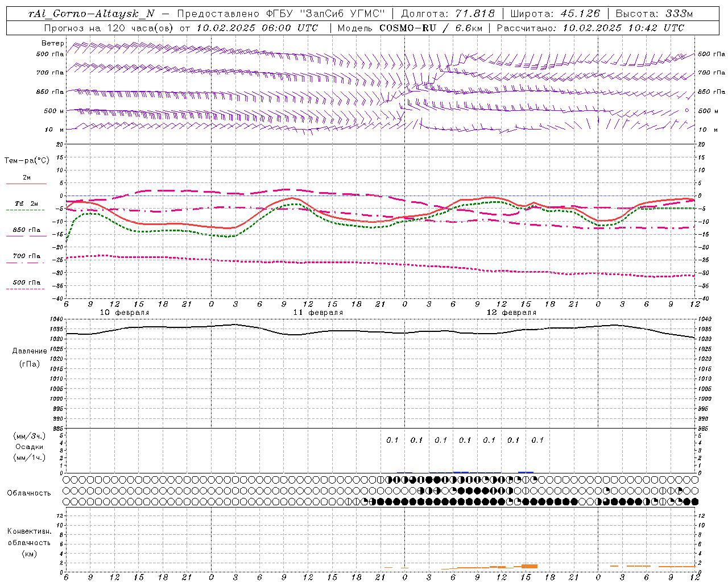
Task: Click the 12 февраля date label
Action: coord(511,313)
